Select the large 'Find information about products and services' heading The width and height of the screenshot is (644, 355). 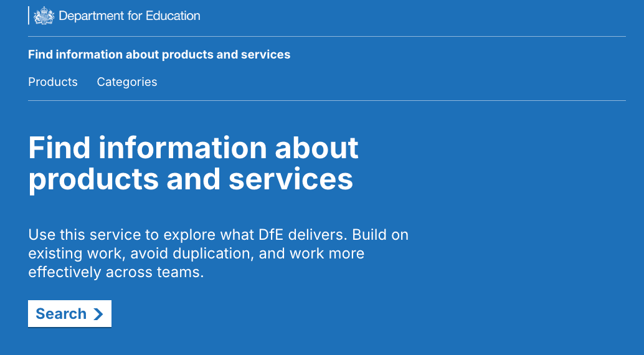tap(193, 164)
